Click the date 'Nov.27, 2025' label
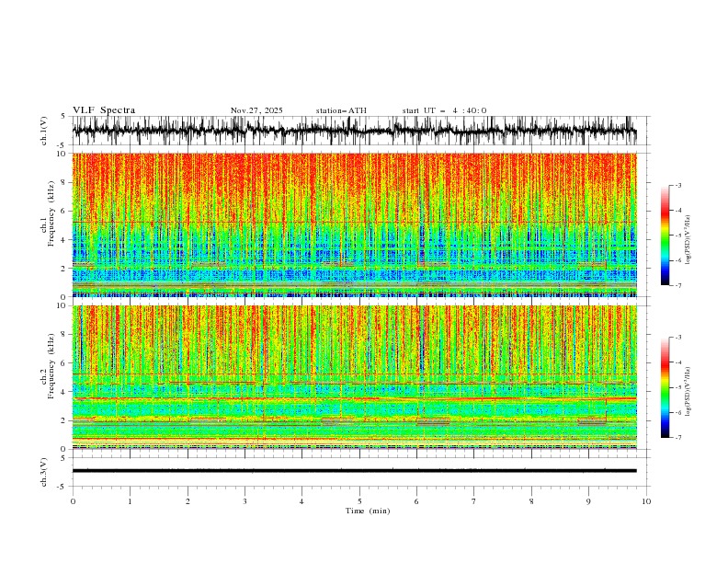This screenshot has width=728, height=563. (x=256, y=110)
